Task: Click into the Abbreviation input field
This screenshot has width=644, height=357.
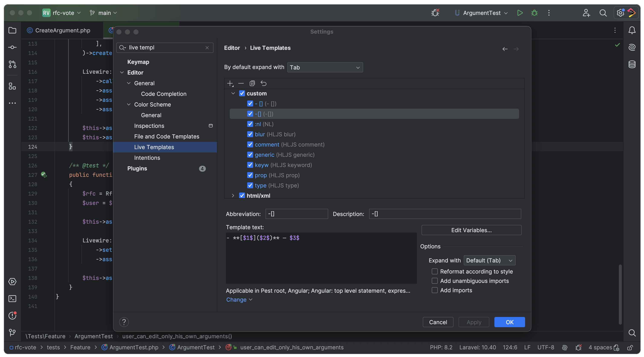Action: (296, 214)
